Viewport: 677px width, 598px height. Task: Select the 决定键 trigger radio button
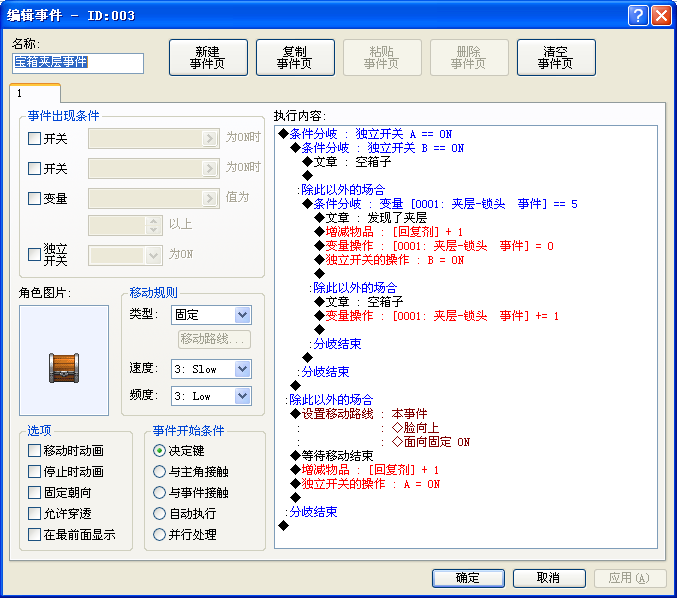pyautogui.click(x=159, y=451)
